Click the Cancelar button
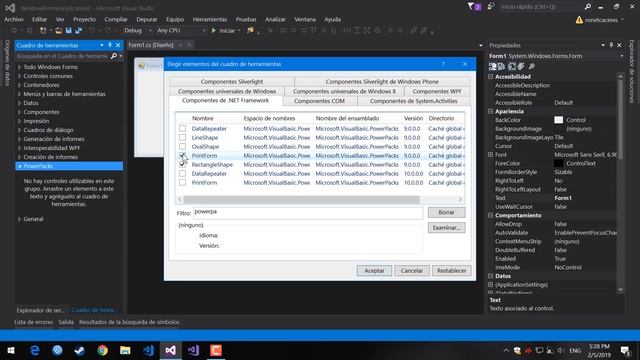The height and width of the screenshot is (360, 640). [411, 271]
